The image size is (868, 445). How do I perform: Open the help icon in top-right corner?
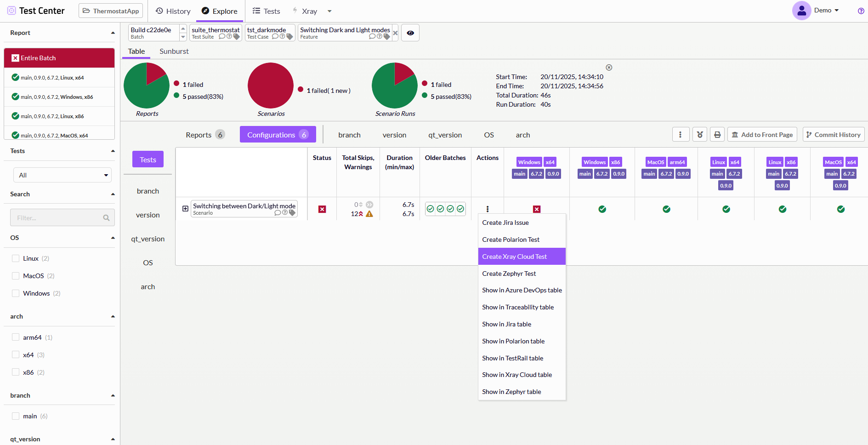[861, 11]
